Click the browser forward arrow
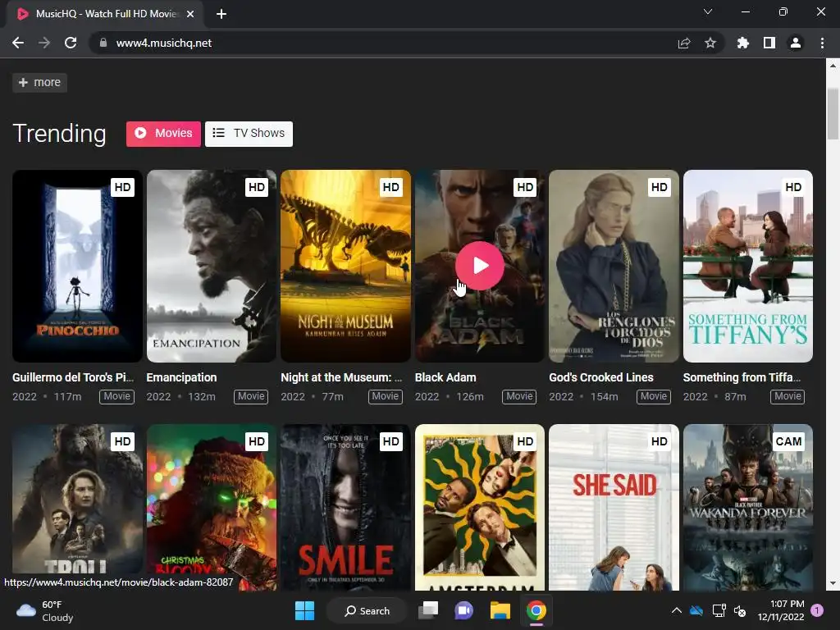Image resolution: width=840 pixels, height=630 pixels. pos(44,43)
